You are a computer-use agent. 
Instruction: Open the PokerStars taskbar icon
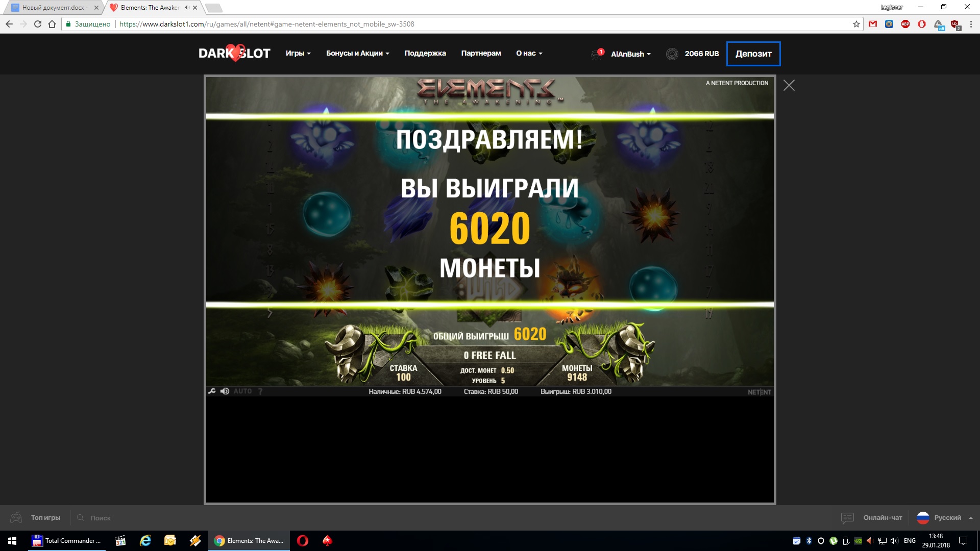click(x=327, y=541)
